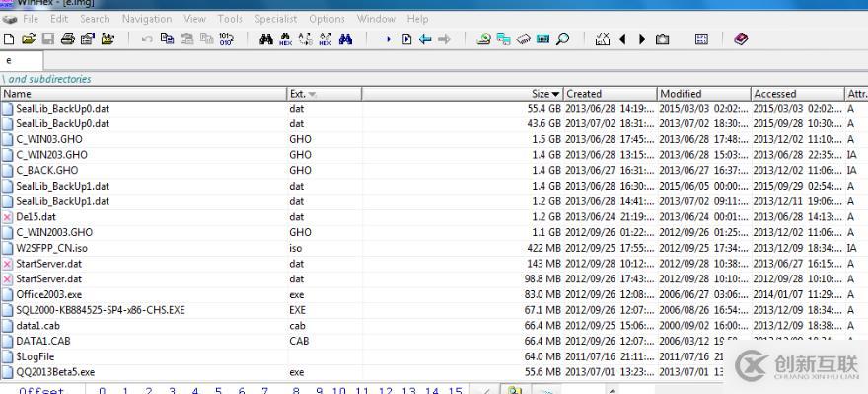The height and width of the screenshot is (394, 868).
Task: Click the "and subdirectories" path link
Action: [x=50, y=79]
